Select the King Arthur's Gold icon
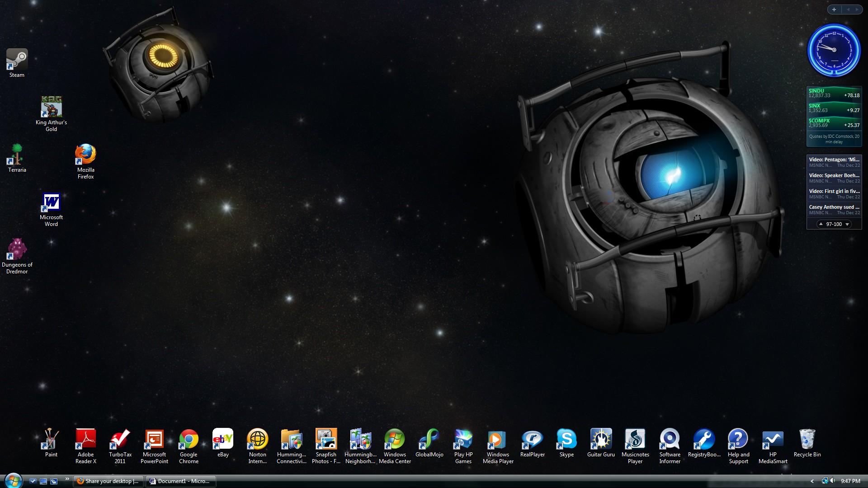The image size is (868, 488). (x=51, y=107)
